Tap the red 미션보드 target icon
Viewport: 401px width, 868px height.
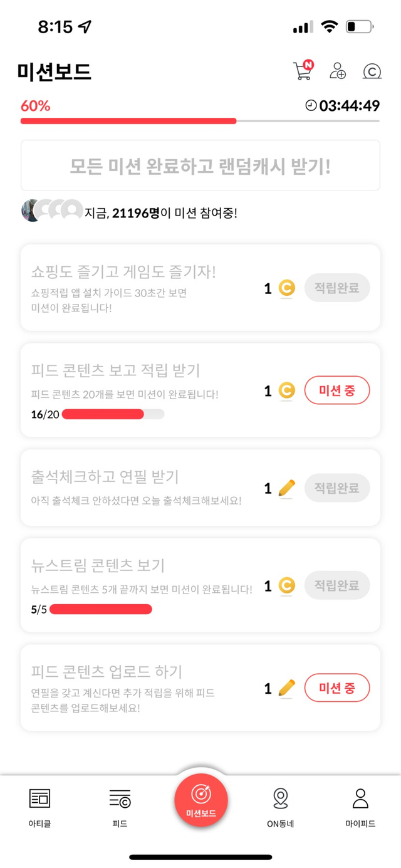[200, 795]
